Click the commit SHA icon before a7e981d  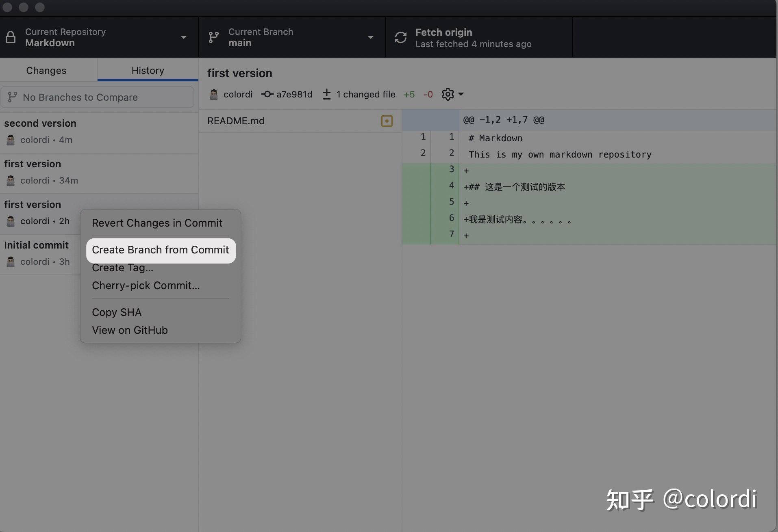coord(267,94)
